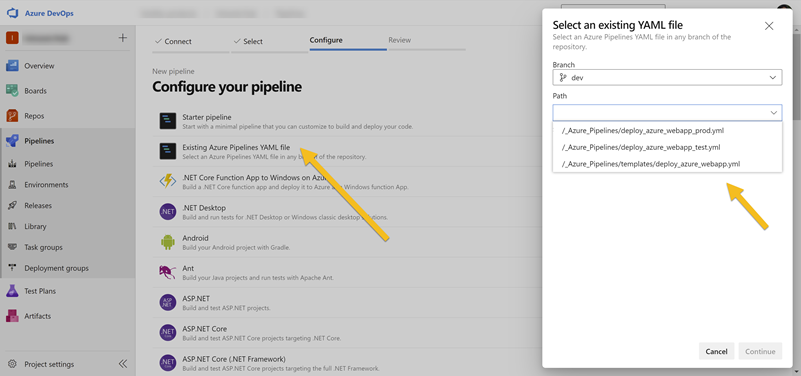This screenshot has width=801, height=376.
Task: Toggle the Path dropdown chevron
Action: [774, 112]
